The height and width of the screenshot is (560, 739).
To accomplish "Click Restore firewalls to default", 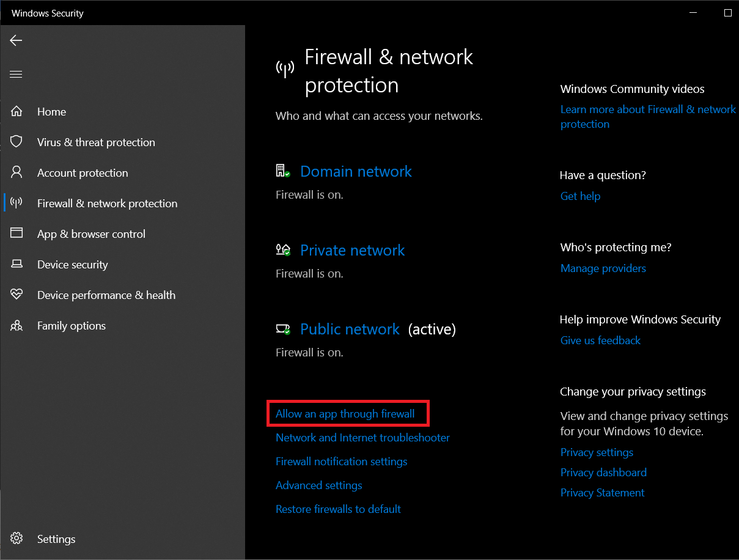I will click(338, 509).
